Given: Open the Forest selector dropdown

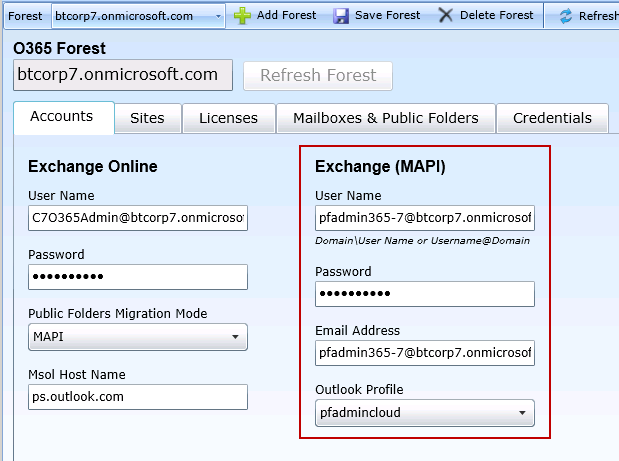Looking at the screenshot, I should tap(219, 16).
